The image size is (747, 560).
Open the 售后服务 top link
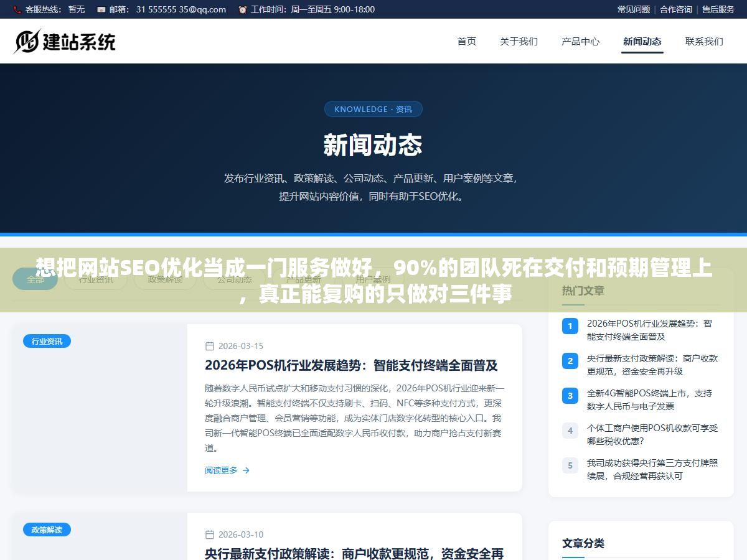(718, 9)
